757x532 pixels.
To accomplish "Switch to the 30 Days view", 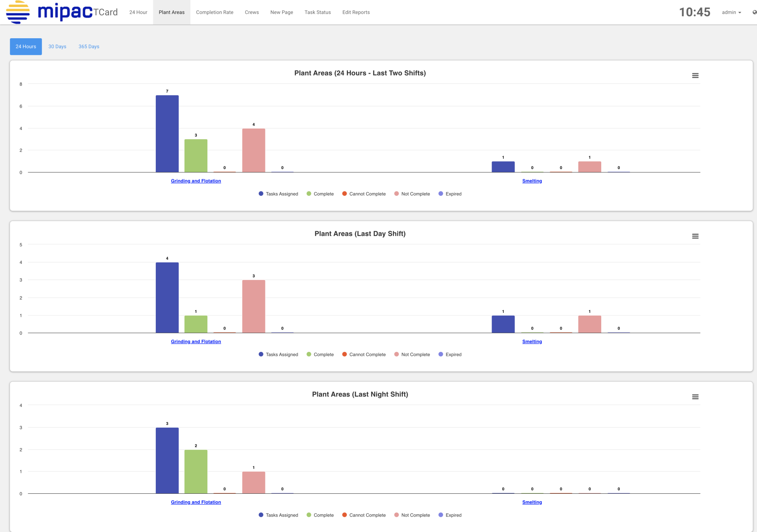I will (57, 47).
